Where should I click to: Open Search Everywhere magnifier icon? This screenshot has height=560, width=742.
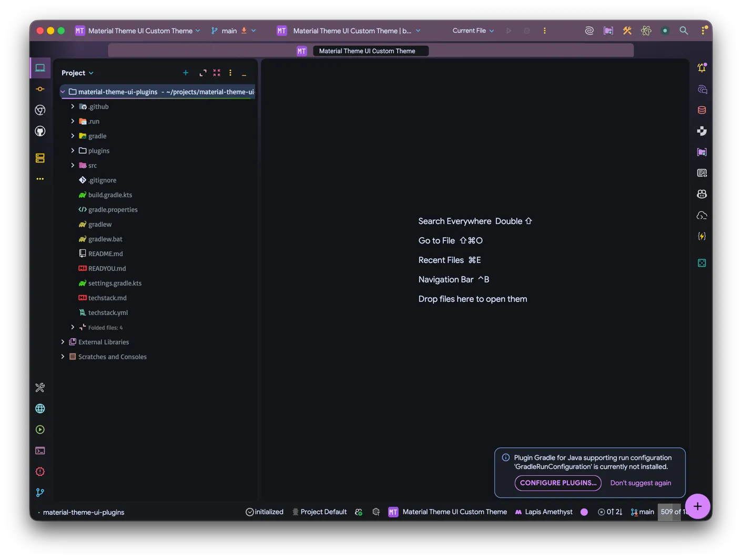click(684, 30)
